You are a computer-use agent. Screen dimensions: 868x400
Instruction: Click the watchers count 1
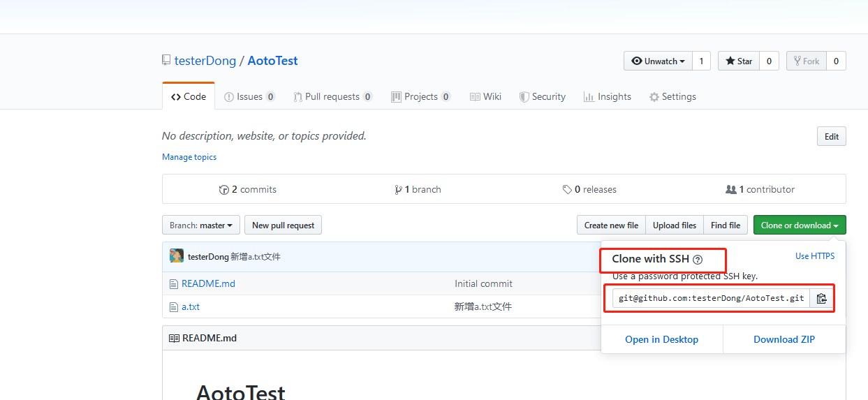pyautogui.click(x=701, y=61)
